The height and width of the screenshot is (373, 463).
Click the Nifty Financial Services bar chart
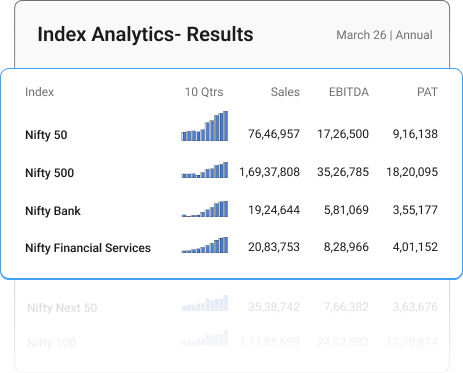pos(205,245)
